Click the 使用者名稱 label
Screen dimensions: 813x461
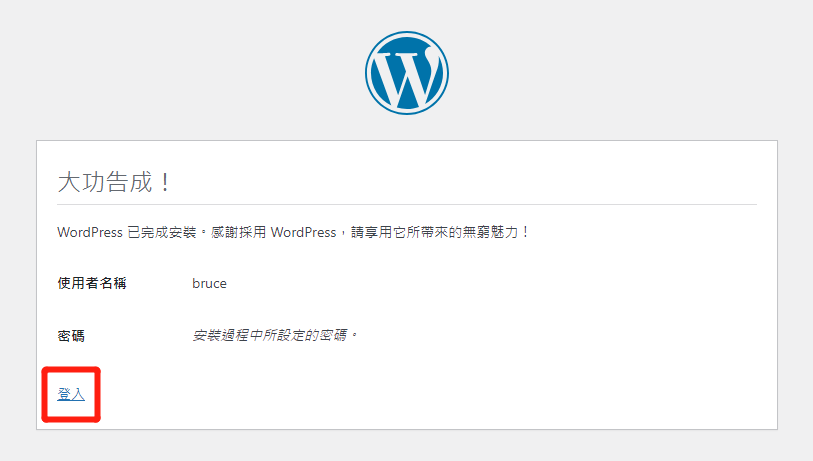[92, 283]
